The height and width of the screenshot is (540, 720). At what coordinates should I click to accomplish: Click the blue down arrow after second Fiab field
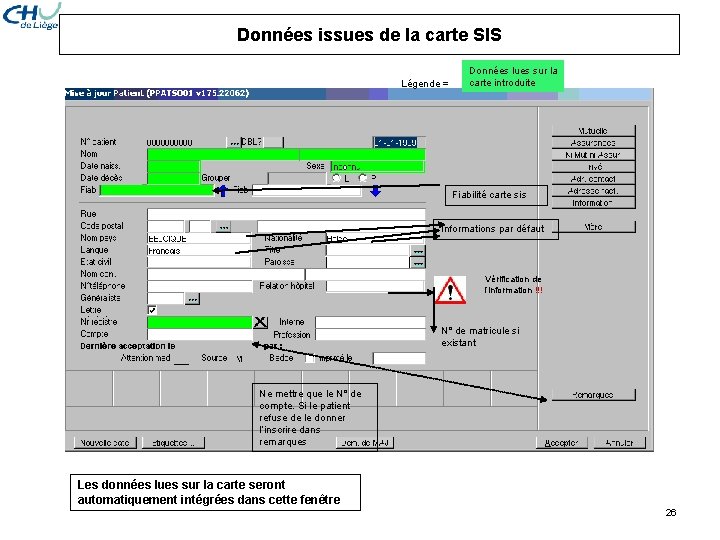pyautogui.click(x=375, y=191)
